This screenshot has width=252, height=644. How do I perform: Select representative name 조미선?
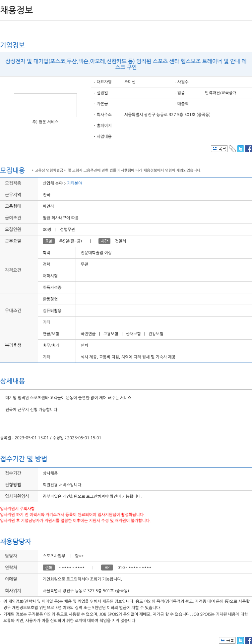pyautogui.click(x=130, y=82)
